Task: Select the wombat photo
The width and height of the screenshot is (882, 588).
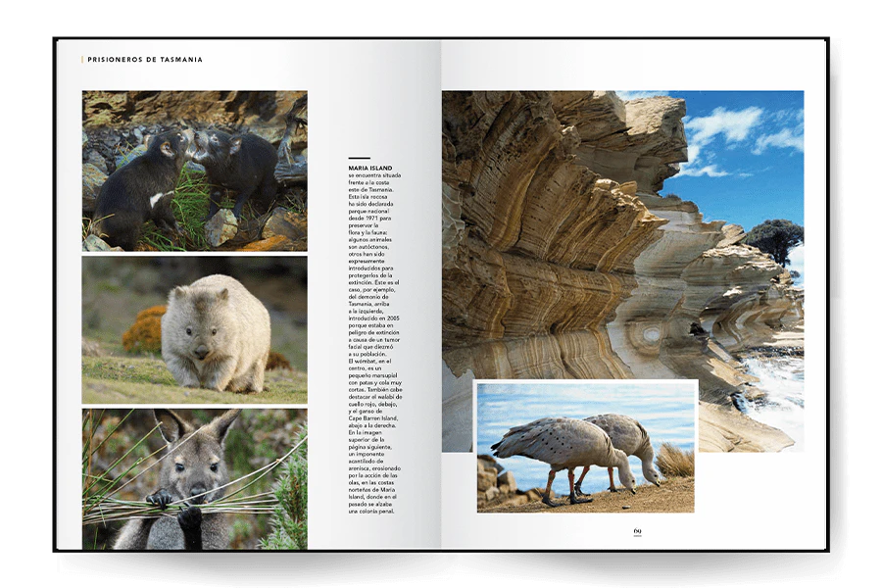Action: click(x=194, y=329)
